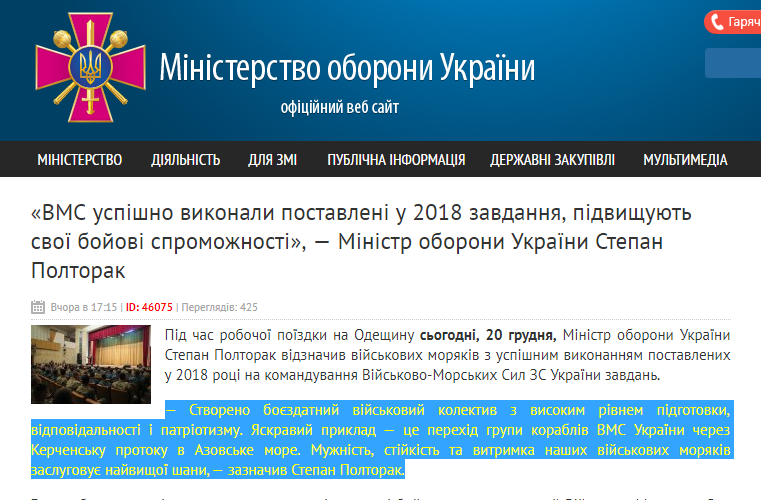This screenshot has height=500, width=761.
Task: Open the МІНІСТЕРСТВО menu item
Action: coord(79,160)
